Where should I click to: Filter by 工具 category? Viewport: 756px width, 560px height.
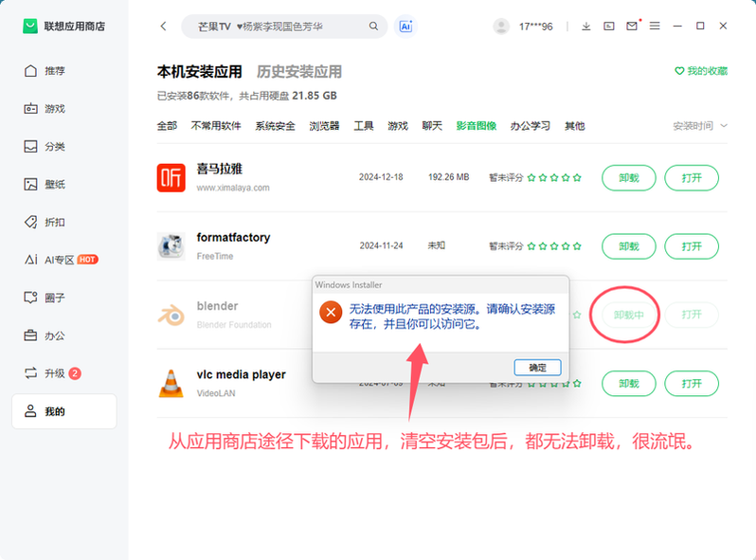click(364, 126)
